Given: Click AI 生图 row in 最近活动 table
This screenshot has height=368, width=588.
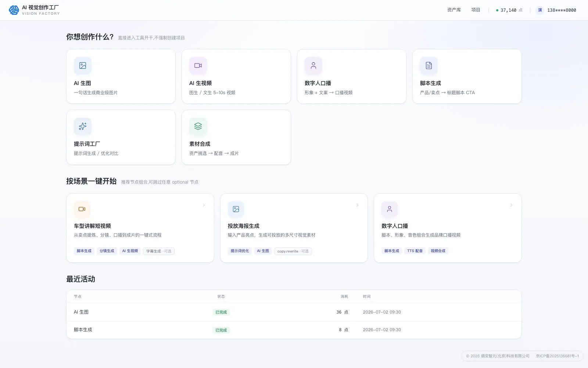Looking at the screenshot, I should (294, 312).
